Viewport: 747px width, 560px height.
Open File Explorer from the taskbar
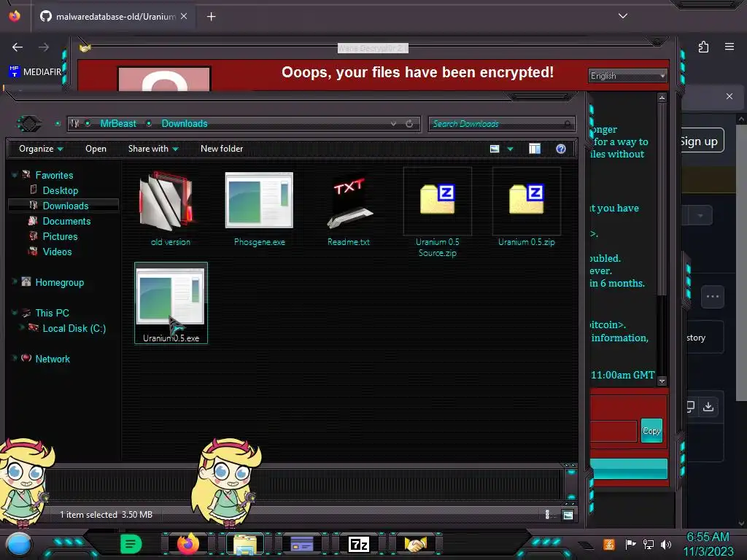(x=245, y=544)
